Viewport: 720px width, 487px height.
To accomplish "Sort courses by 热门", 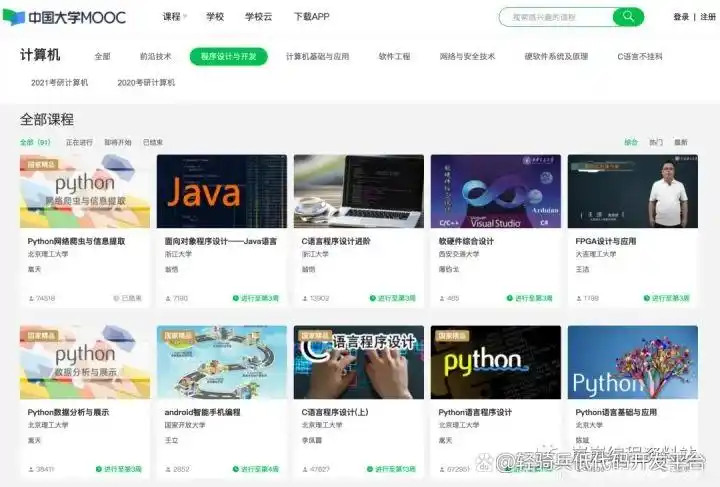I will click(656, 143).
